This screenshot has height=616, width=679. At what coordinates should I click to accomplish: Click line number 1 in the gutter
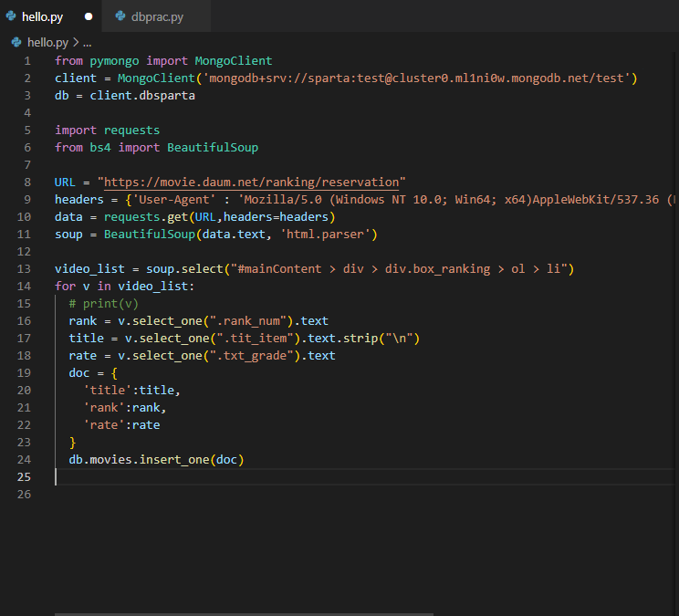[x=27, y=61]
